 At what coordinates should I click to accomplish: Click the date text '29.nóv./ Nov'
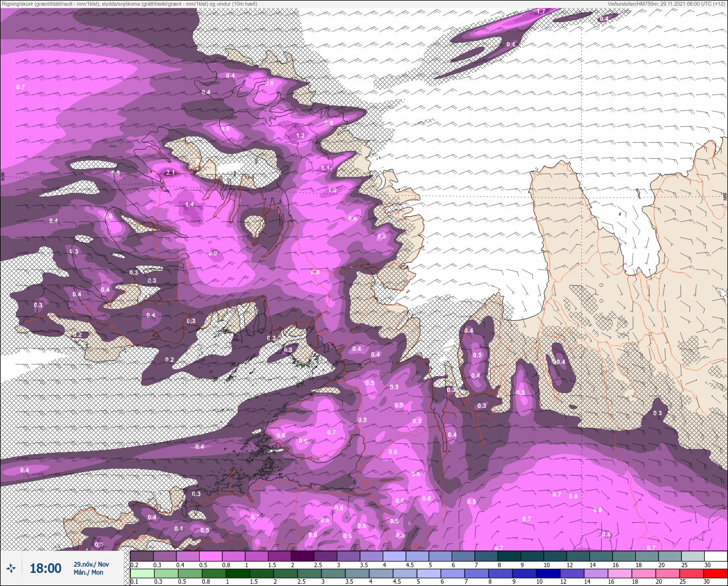coord(91,564)
